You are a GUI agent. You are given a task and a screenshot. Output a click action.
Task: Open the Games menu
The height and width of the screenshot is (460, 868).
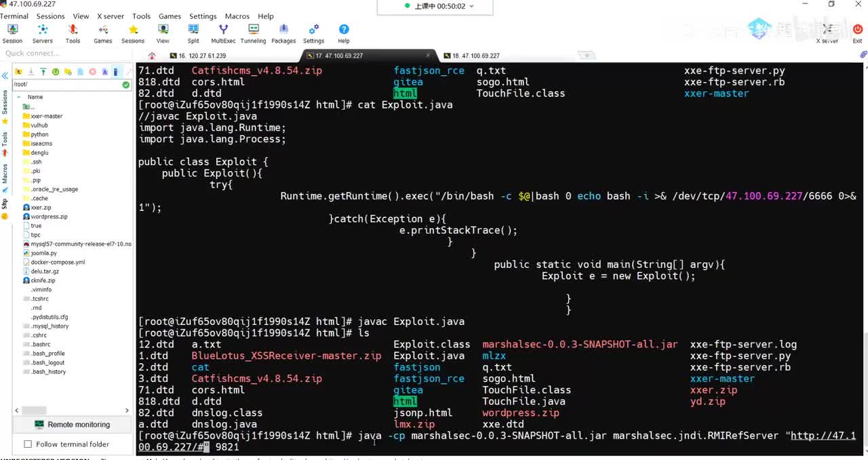170,16
